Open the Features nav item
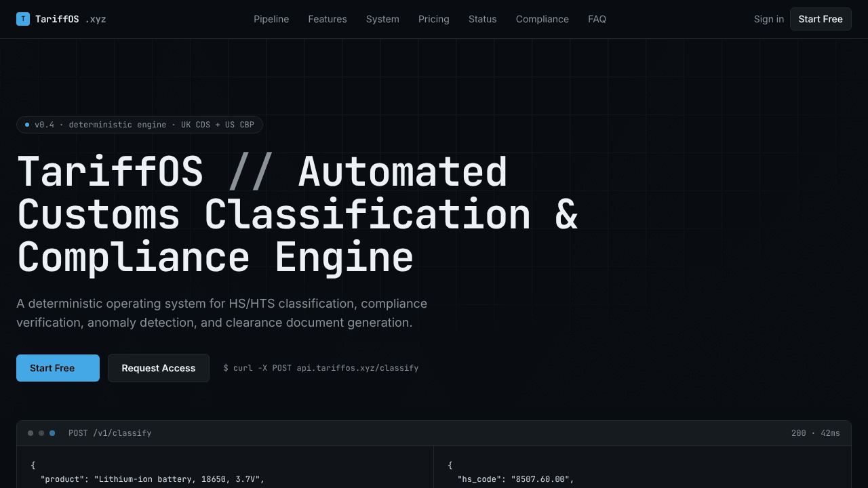Screen dimensions: 868x488 click(328, 19)
